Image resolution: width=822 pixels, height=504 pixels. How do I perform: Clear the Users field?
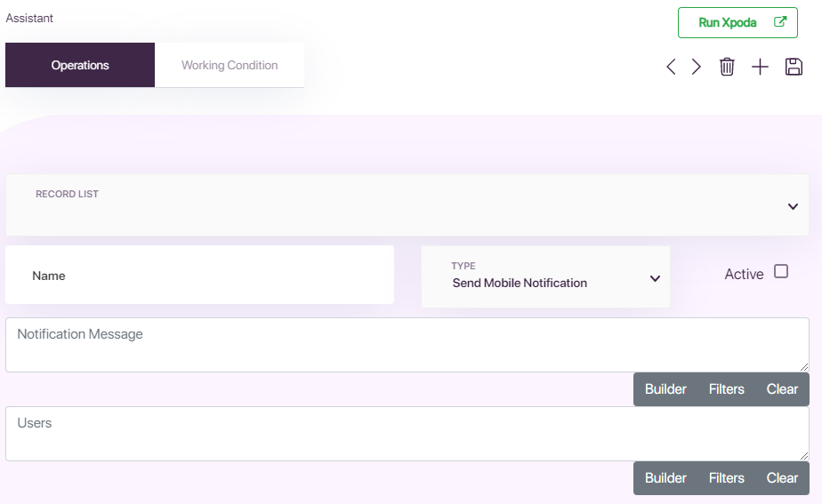tap(782, 478)
